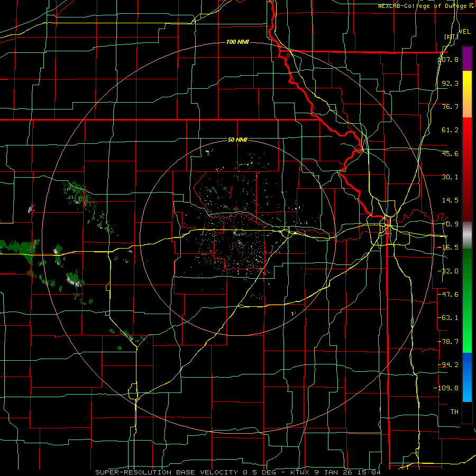Click the TH legend label
The height and width of the screenshot is (476, 476).
(454, 411)
